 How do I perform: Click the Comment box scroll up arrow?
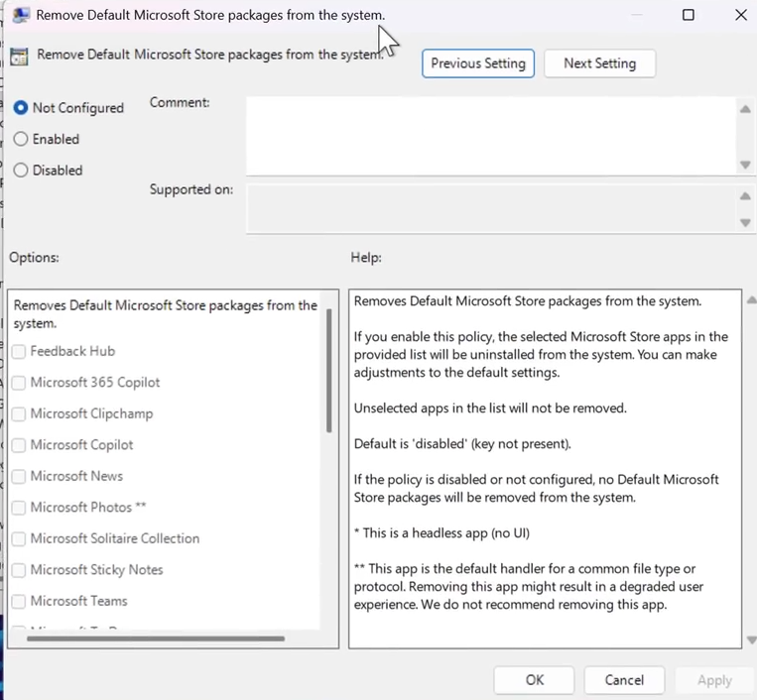click(745, 109)
